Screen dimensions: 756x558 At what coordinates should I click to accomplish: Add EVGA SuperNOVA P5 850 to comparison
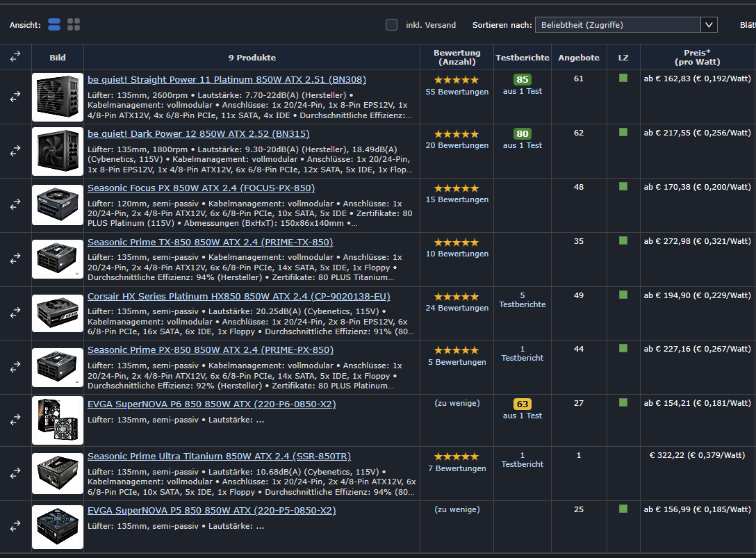[15, 526]
